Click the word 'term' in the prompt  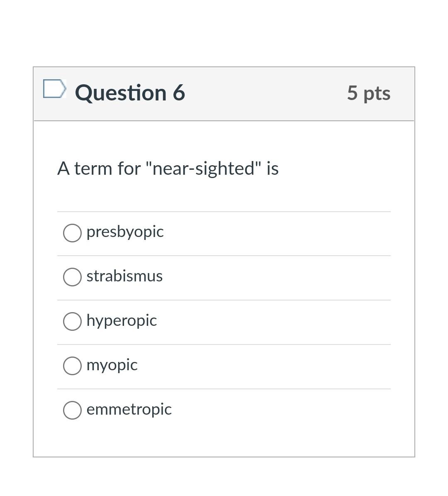(x=93, y=168)
